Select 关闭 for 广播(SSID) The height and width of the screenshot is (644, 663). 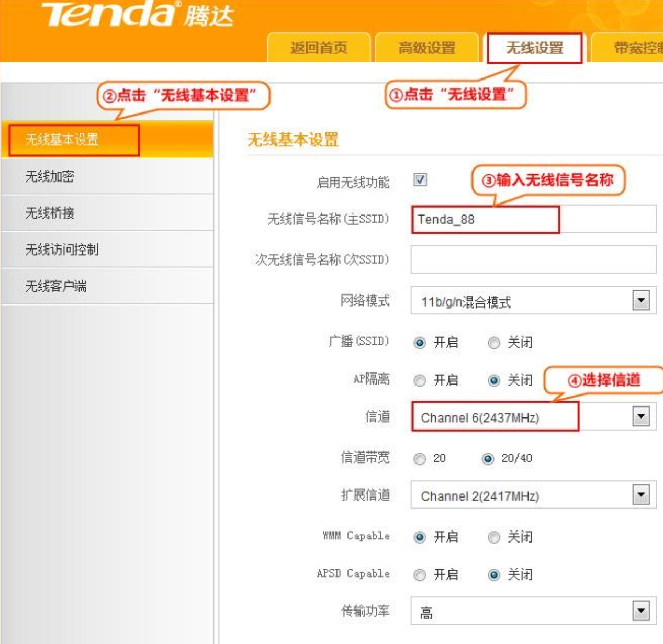493,343
